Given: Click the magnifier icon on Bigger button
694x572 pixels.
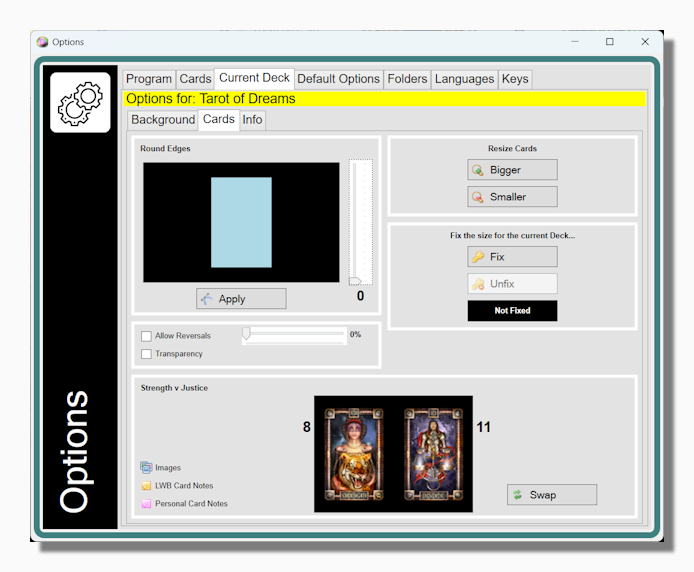Looking at the screenshot, I should click(478, 170).
